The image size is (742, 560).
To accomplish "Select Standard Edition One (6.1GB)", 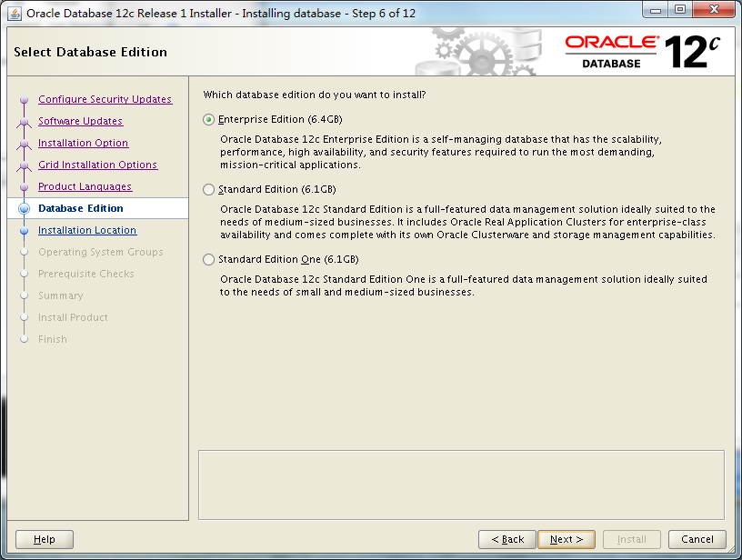I will [208, 259].
